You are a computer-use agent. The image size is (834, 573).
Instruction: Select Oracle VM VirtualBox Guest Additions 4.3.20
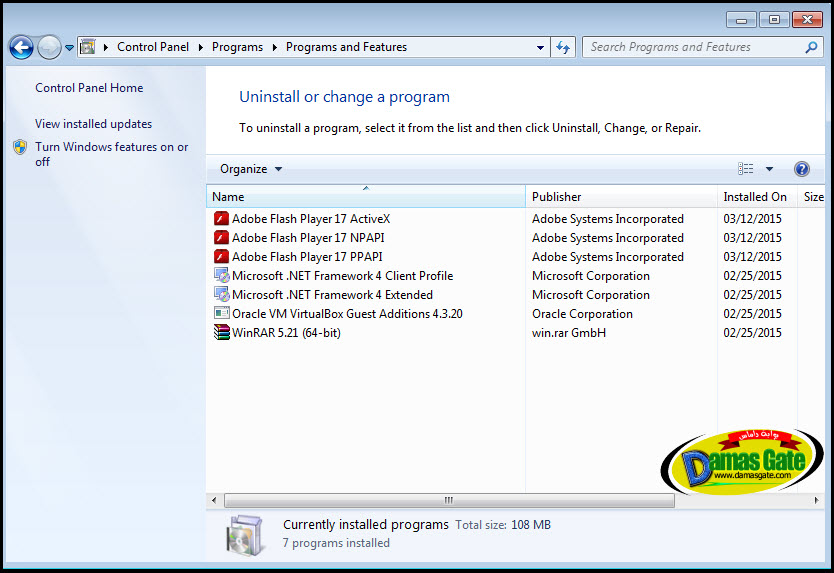click(347, 314)
